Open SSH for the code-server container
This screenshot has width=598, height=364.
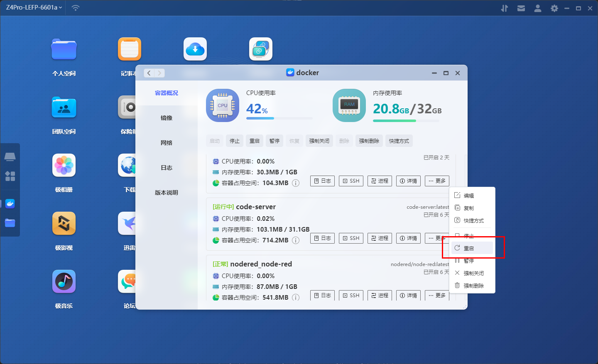pos(351,238)
